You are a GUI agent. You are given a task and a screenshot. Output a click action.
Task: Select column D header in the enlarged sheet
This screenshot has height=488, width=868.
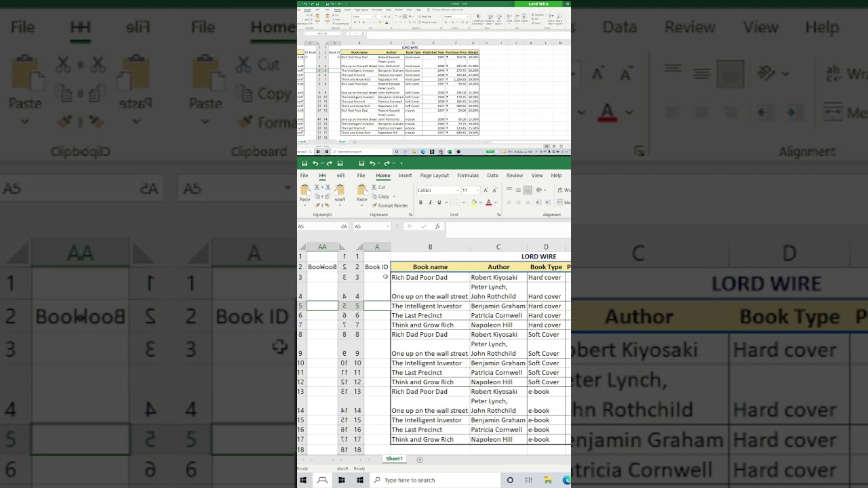tap(546, 247)
